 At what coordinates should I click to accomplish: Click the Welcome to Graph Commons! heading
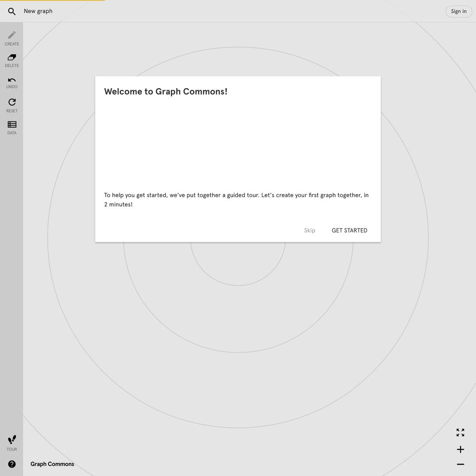pos(166,91)
